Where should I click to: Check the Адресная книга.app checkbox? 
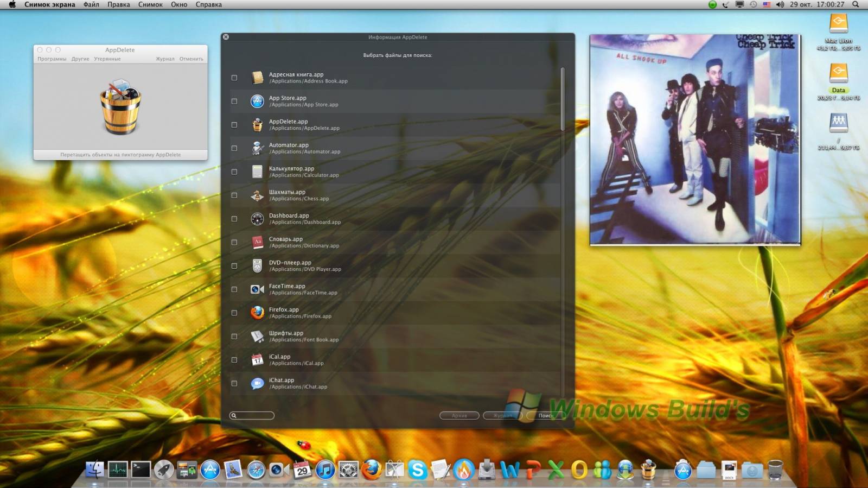[234, 78]
